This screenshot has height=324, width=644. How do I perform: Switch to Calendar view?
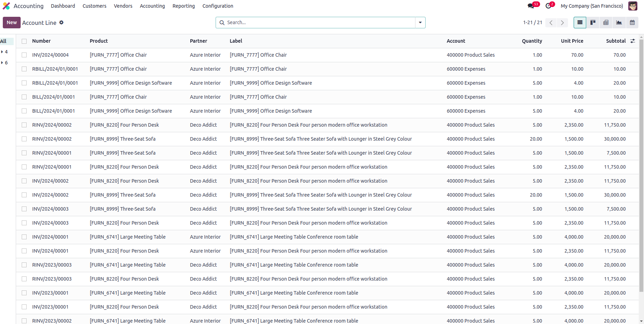[632, 22]
